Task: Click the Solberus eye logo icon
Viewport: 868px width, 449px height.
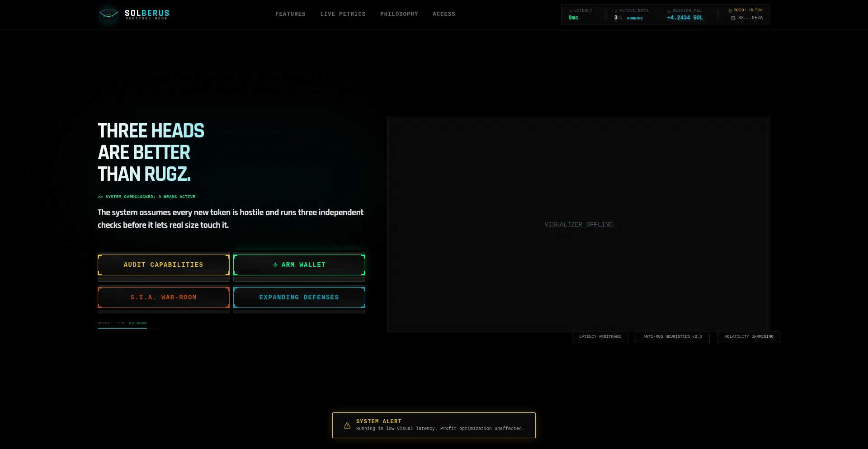Action: [108, 14]
